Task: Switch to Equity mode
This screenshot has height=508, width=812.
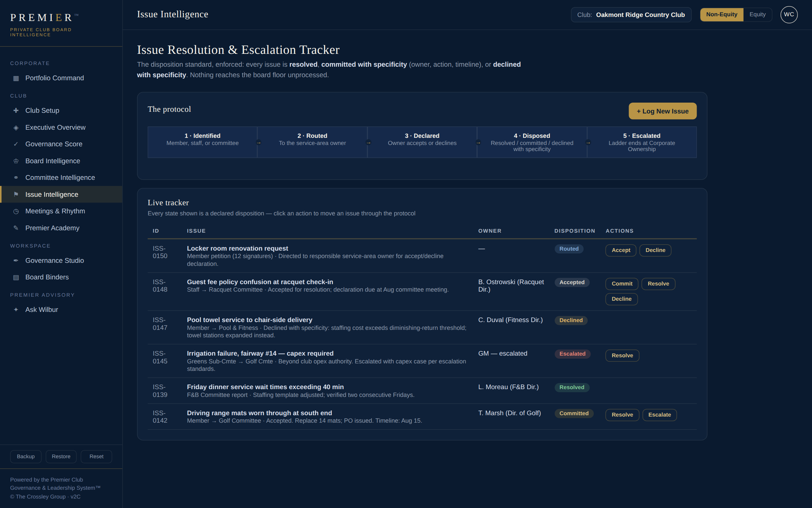Action: click(x=758, y=15)
